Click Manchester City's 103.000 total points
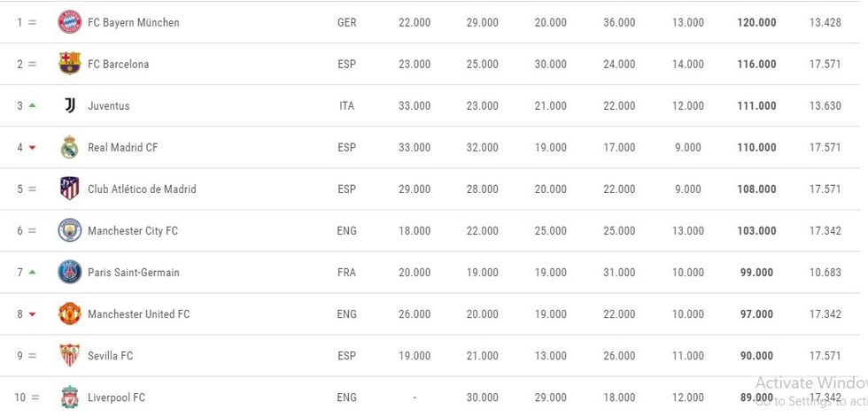The height and width of the screenshot is (417, 868). click(756, 230)
